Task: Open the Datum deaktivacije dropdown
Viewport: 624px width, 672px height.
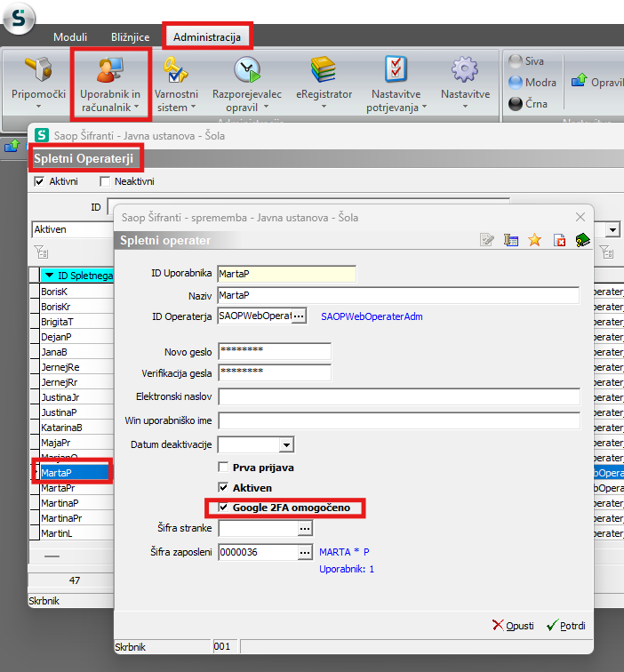Action: (287, 444)
